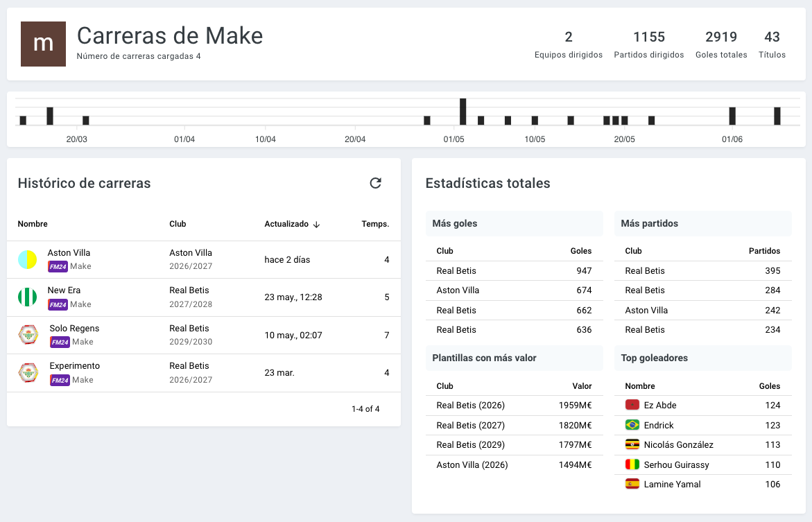Screen dimensions: 812x522
Task: Click the player name "Lamine Yamal"
Action: coord(672,484)
